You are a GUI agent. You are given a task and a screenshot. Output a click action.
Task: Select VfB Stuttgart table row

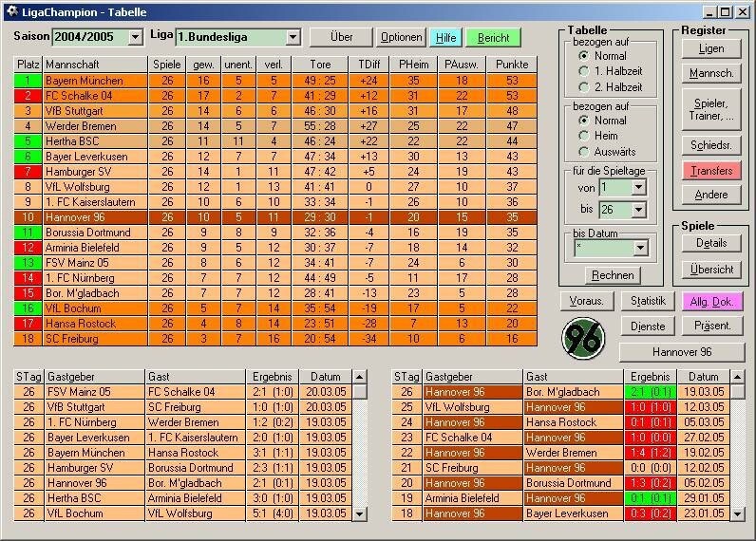click(x=274, y=111)
